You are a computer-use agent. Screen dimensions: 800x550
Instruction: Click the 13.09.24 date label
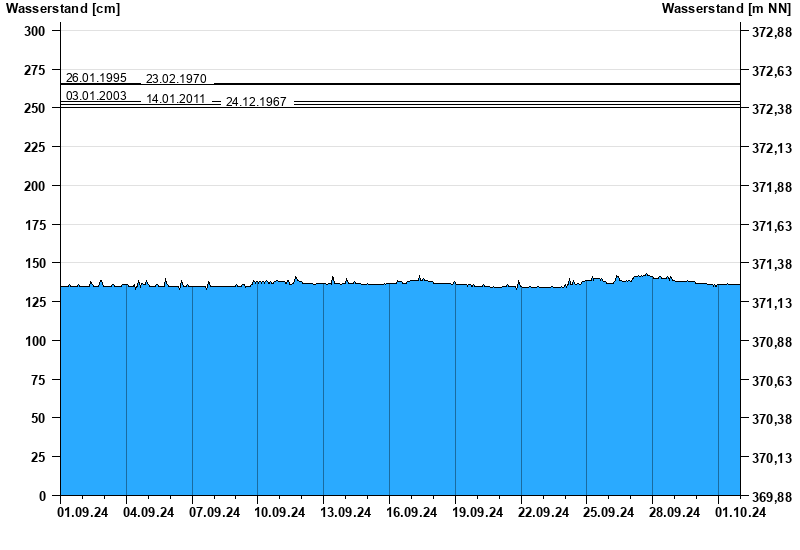[x=345, y=512]
